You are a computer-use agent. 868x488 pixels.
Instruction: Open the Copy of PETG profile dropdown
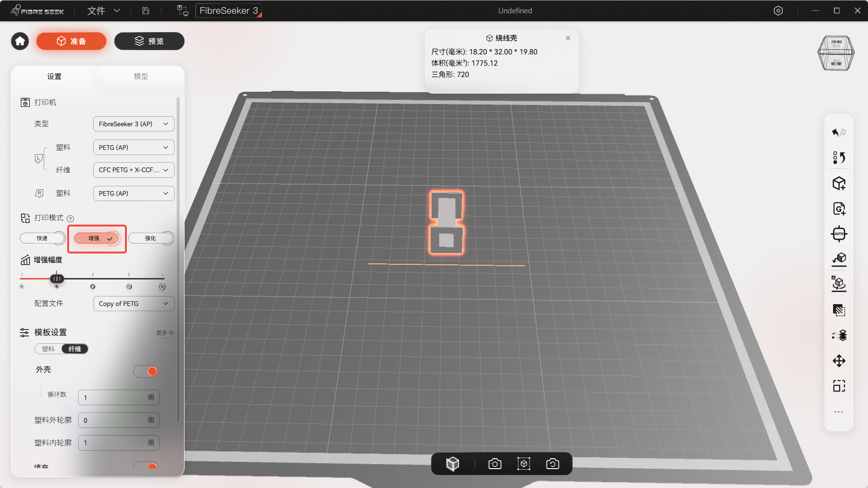[x=134, y=304]
